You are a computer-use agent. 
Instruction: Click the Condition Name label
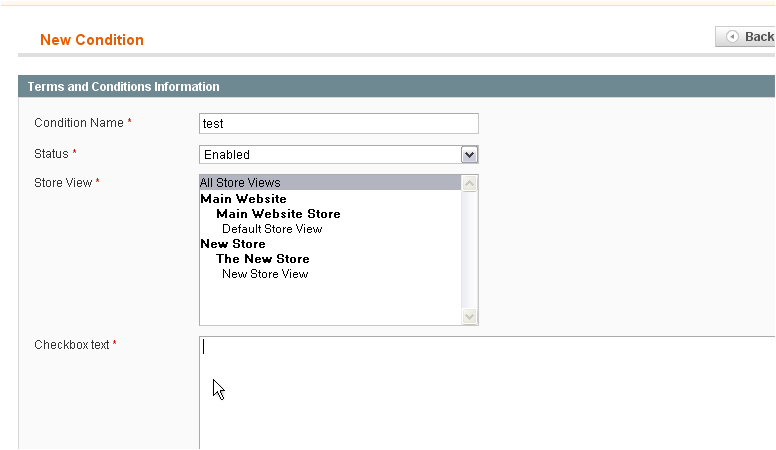(x=79, y=123)
